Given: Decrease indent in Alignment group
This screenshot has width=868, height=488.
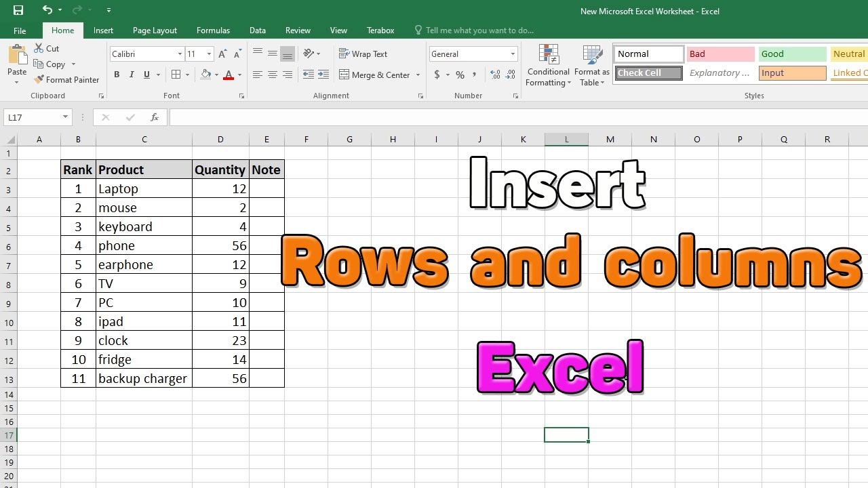Looking at the screenshot, I should pyautogui.click(x=309, y=75).
